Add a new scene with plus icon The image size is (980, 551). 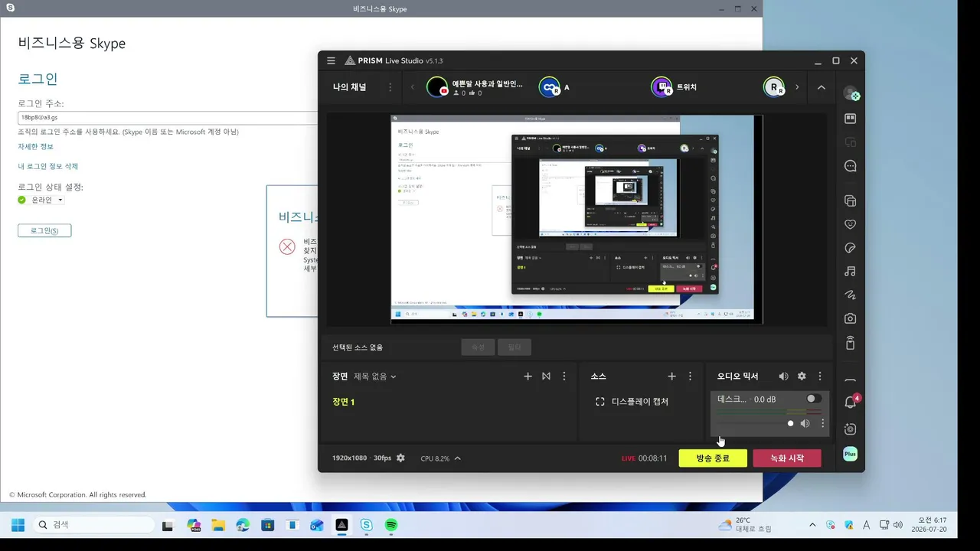point(528,377)
